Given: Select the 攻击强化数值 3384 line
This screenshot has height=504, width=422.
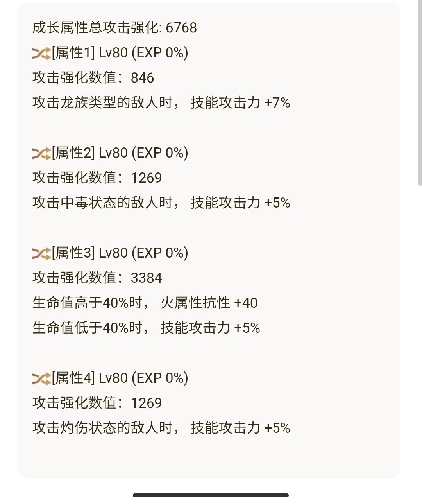Looking at the screenshot, I should point(97,278).
